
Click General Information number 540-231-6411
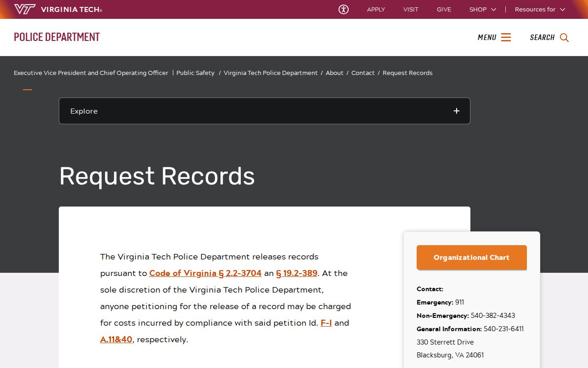(x=503, y=329)
